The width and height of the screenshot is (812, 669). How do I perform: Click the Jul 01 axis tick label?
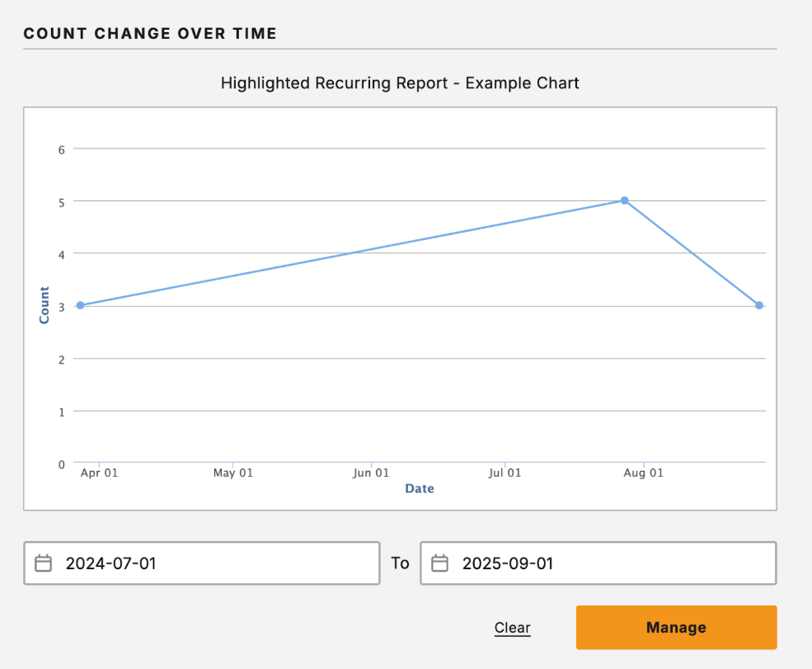[505, 473]
